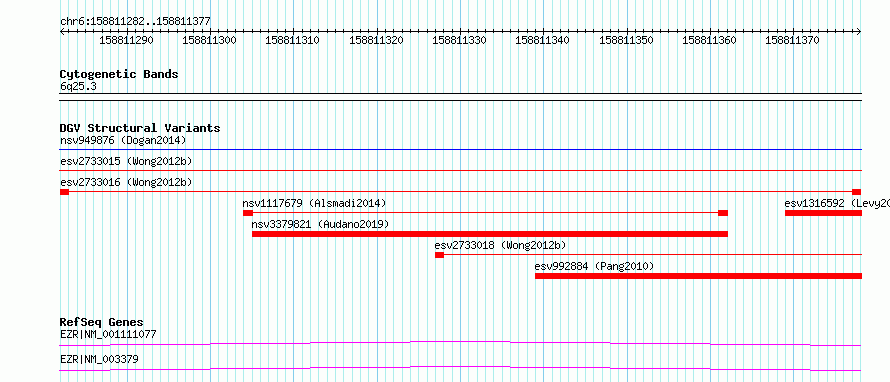Click the esv1316592 (Levy) red bar

pos(824,213)
